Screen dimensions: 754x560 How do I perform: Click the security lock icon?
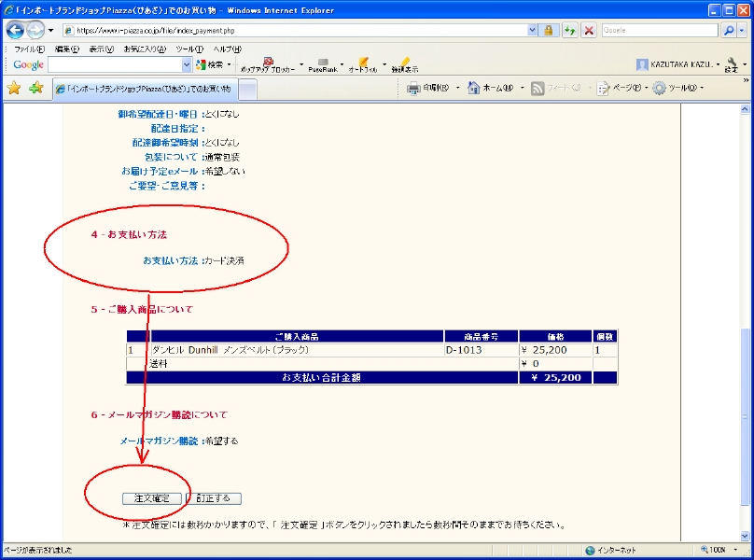tap(548, 30)
